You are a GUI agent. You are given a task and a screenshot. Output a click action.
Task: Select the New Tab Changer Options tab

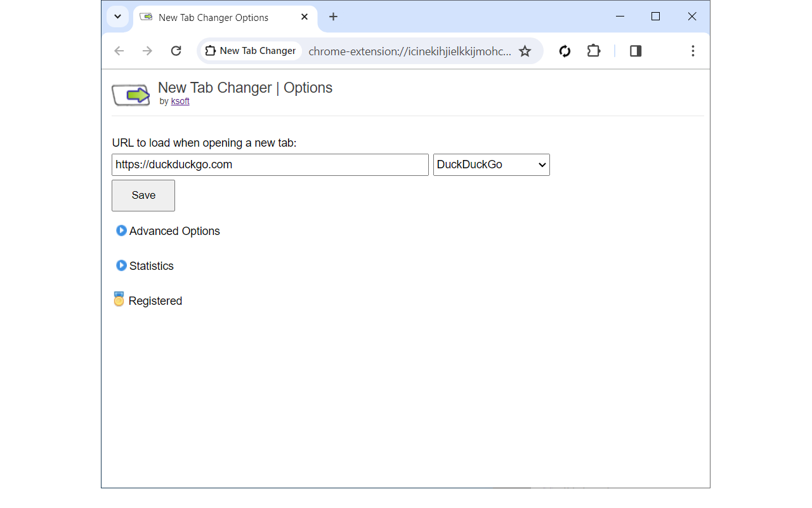click(x=213, y=17)
